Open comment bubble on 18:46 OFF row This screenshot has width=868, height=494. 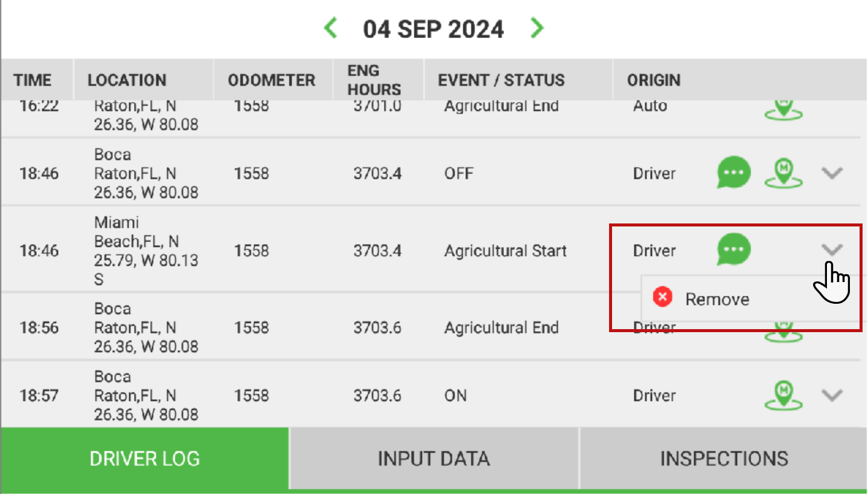734,173
